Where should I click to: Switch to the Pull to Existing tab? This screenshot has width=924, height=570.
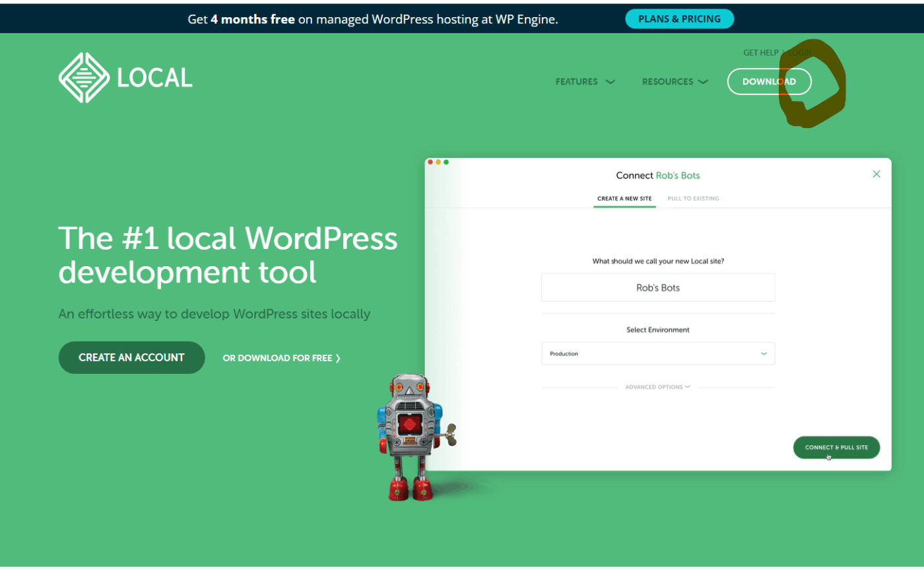click(694, 198)
